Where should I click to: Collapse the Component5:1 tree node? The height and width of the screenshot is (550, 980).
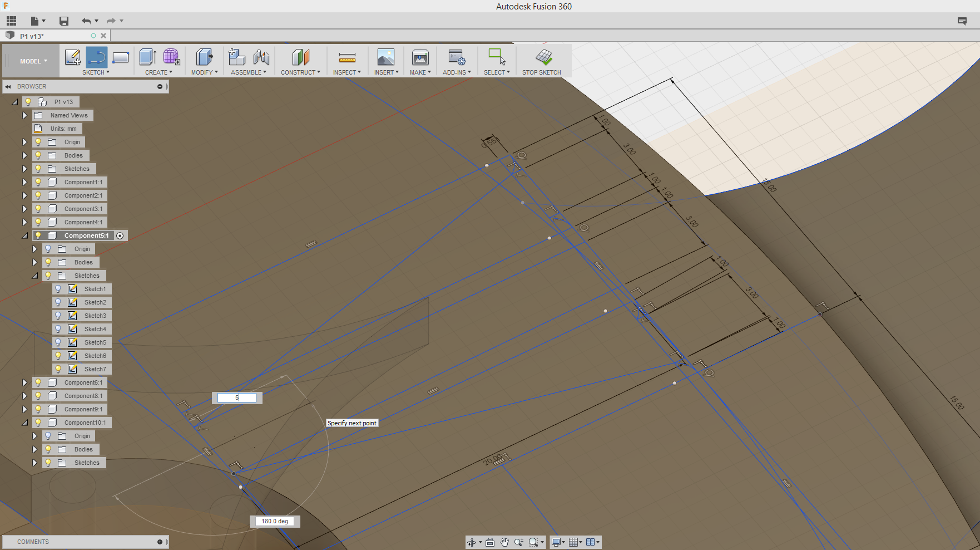click(24, 235)
